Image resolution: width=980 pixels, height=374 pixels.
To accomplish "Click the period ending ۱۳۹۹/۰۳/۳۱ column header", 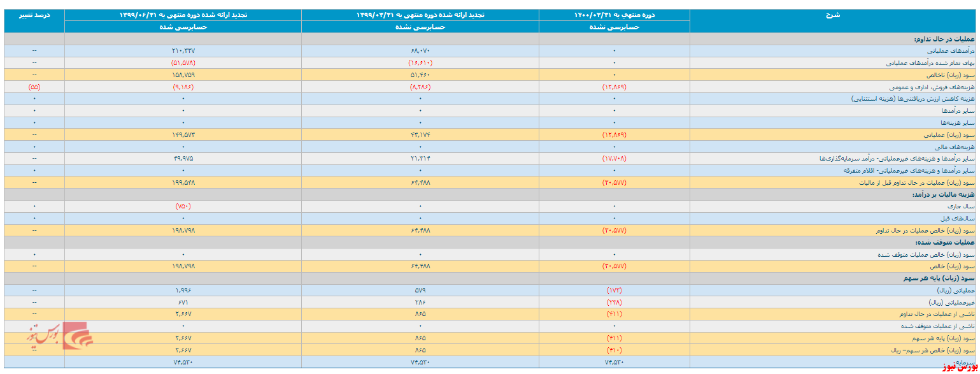I will (x=420, y=15).
